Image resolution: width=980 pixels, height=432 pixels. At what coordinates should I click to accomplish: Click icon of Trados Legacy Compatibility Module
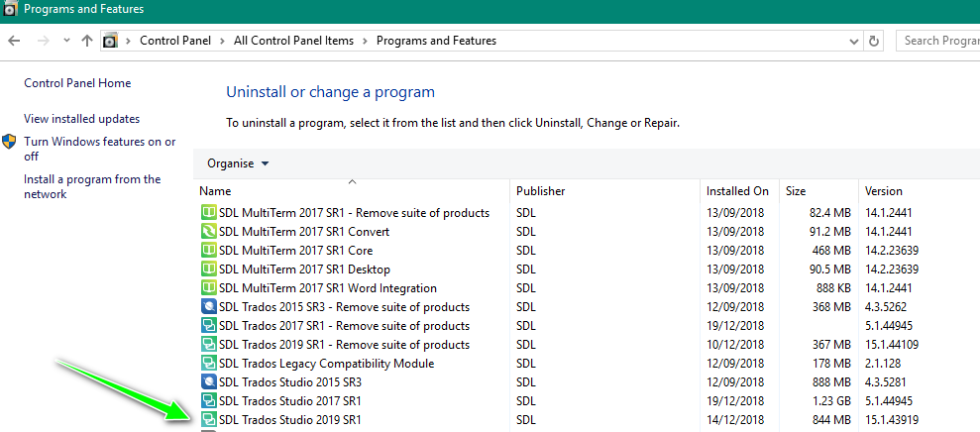click(208, 364)
